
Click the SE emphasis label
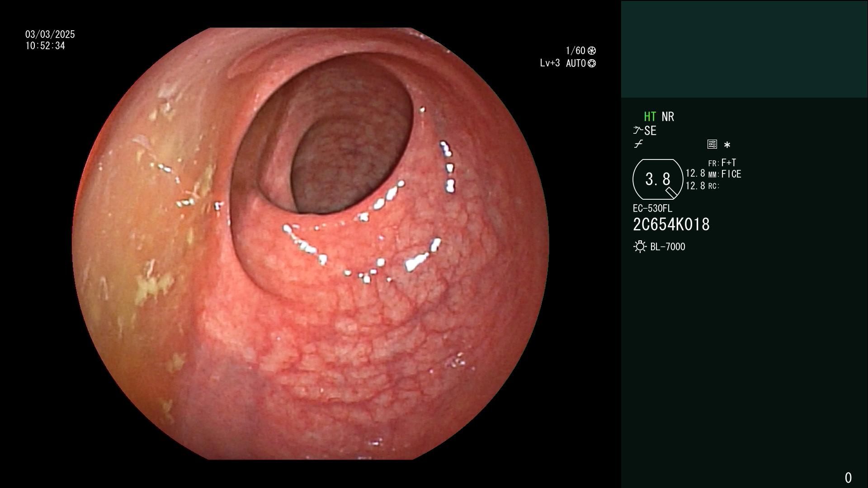(x=650, y=131)
